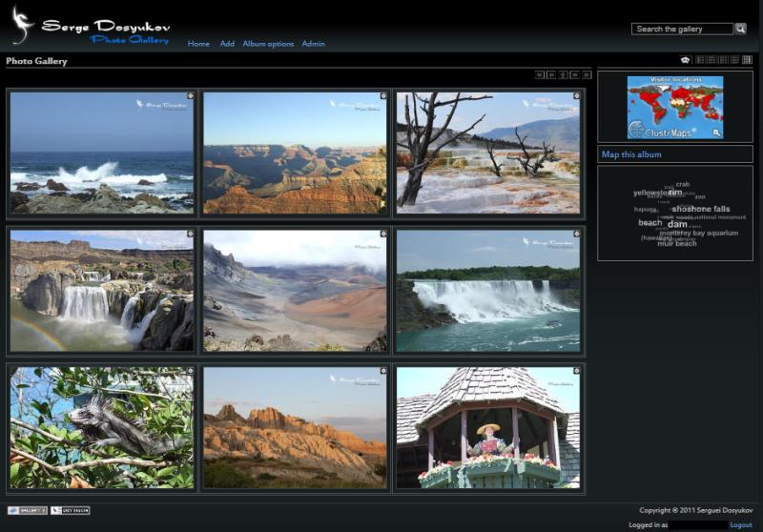Open the Add menu

(227, 44)
